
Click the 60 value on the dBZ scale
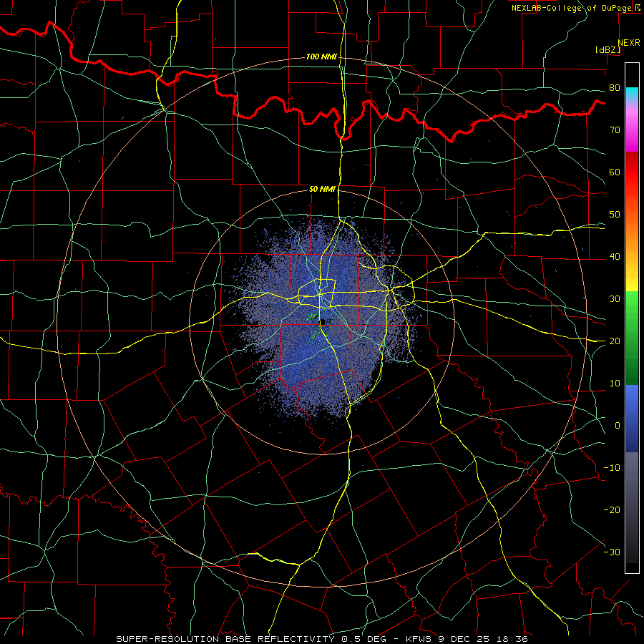click(x=615, y=172)
